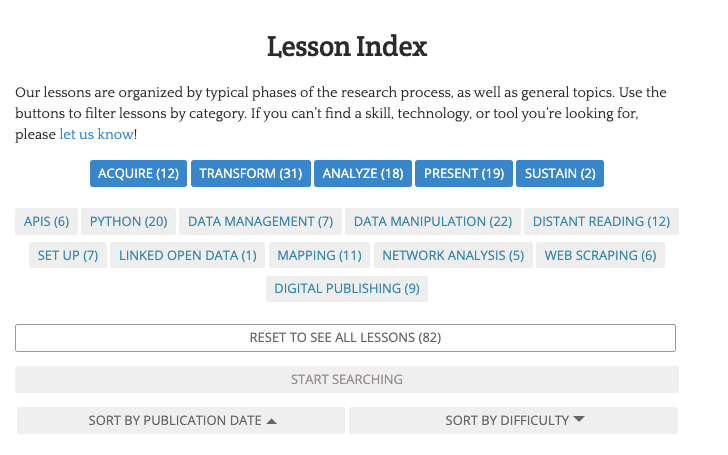Filter lessons by Acquire category
728x455 pixels.
[x=138, y=174]
